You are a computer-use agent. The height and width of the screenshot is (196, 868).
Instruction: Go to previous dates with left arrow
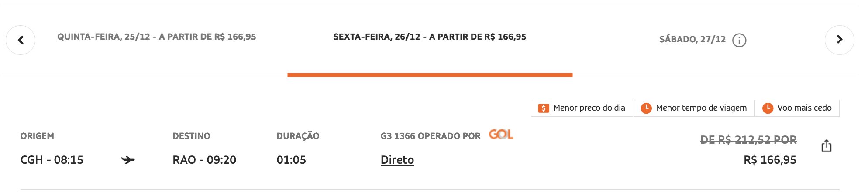(21, 40)
